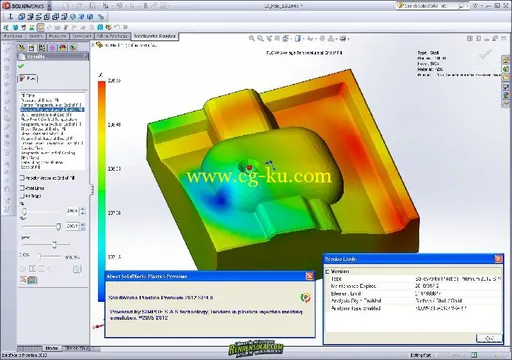Click the Max value input field

click(x=72, y=226)
